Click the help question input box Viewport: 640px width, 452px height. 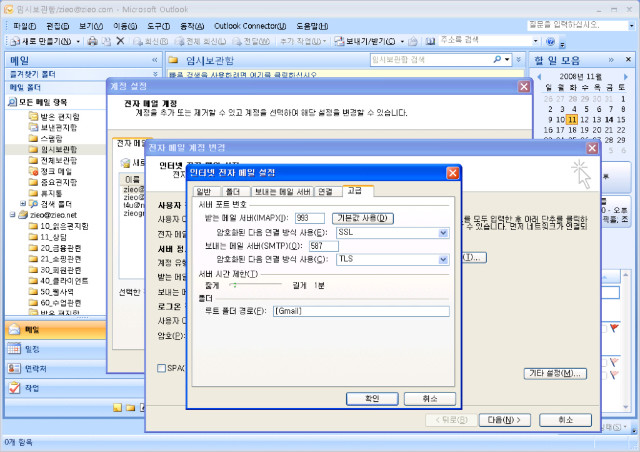point(577,25)
